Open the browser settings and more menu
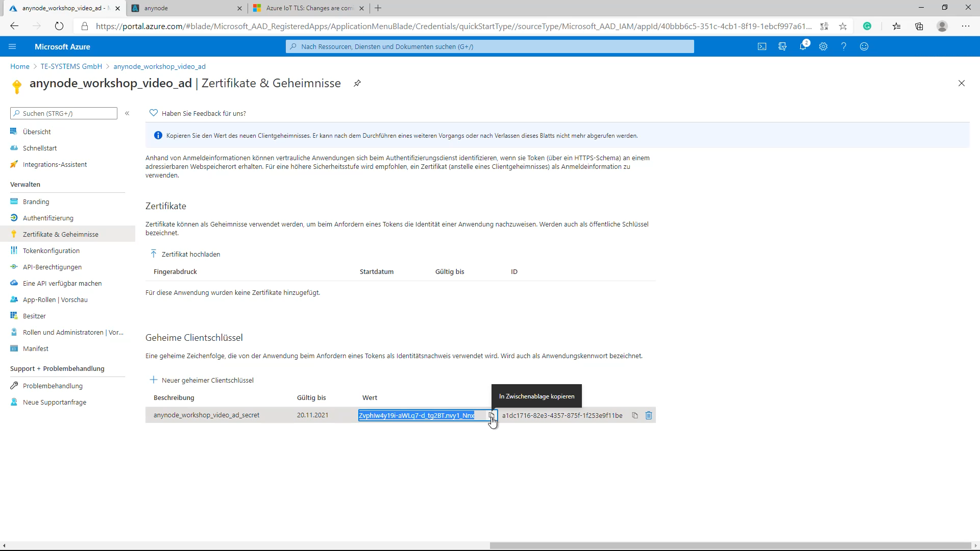Screen dimensions: 980x551 click(x=966, y=26)
